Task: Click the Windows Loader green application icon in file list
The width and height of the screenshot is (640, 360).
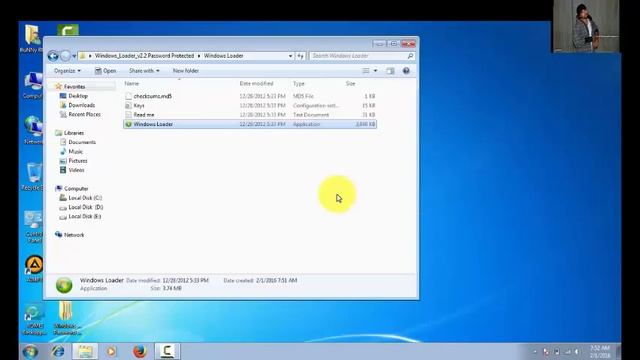Action: (x=128, y=124)
